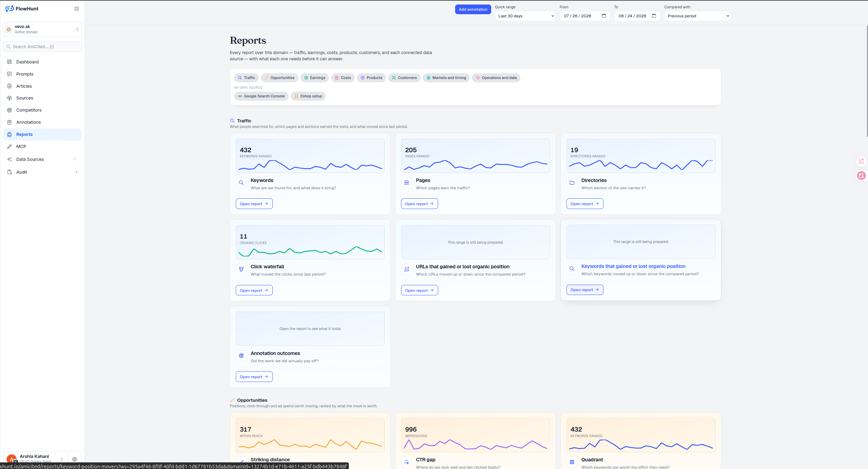Click the Quadrant grid icon
The height and width of the screenshot is (469, 868).
pyautogui.click(x=572, y=462)
